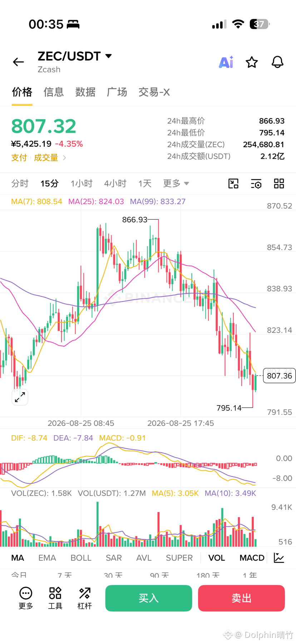The image size is (296, 644).
Task: Switch to 广场 tab
Action: coord(117,92)
